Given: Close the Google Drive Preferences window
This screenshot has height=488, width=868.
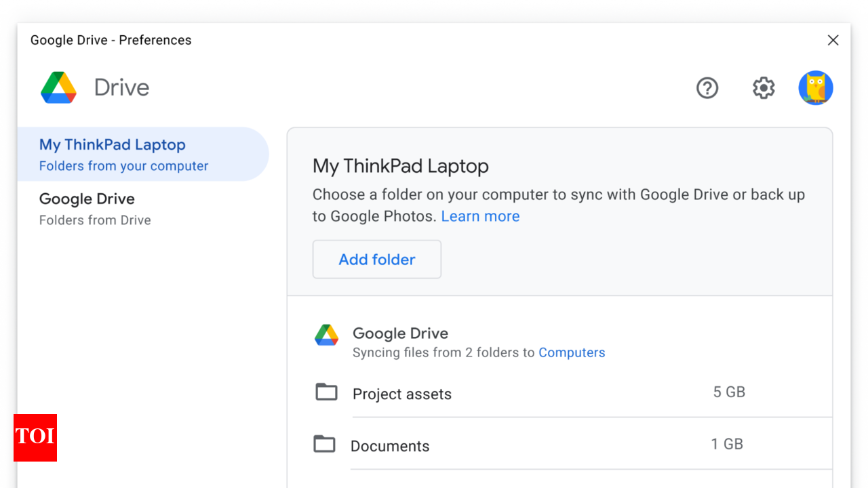Looking at the screenshot, I should (833, 41).
